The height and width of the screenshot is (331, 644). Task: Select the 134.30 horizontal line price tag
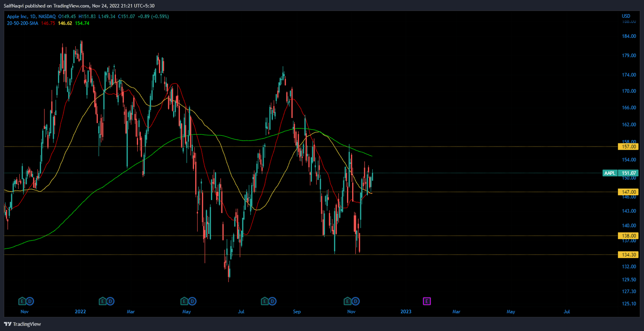tap(628, 255)
